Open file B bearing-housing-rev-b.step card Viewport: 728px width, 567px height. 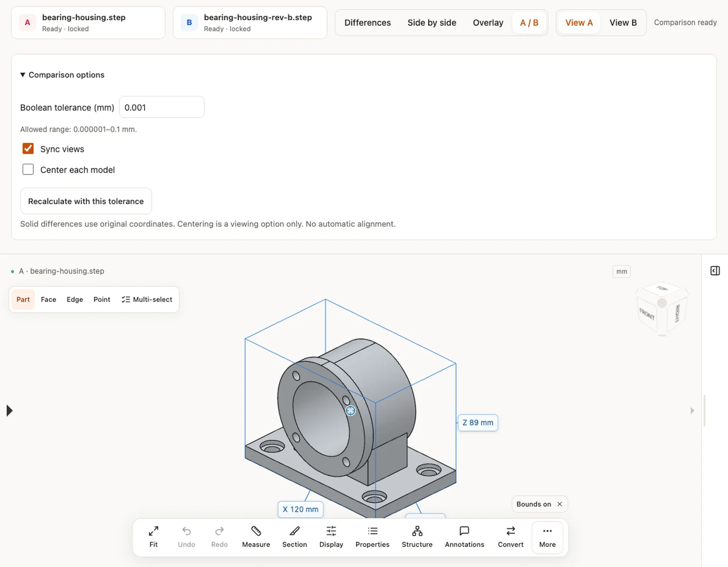click(x=250, y=23)
